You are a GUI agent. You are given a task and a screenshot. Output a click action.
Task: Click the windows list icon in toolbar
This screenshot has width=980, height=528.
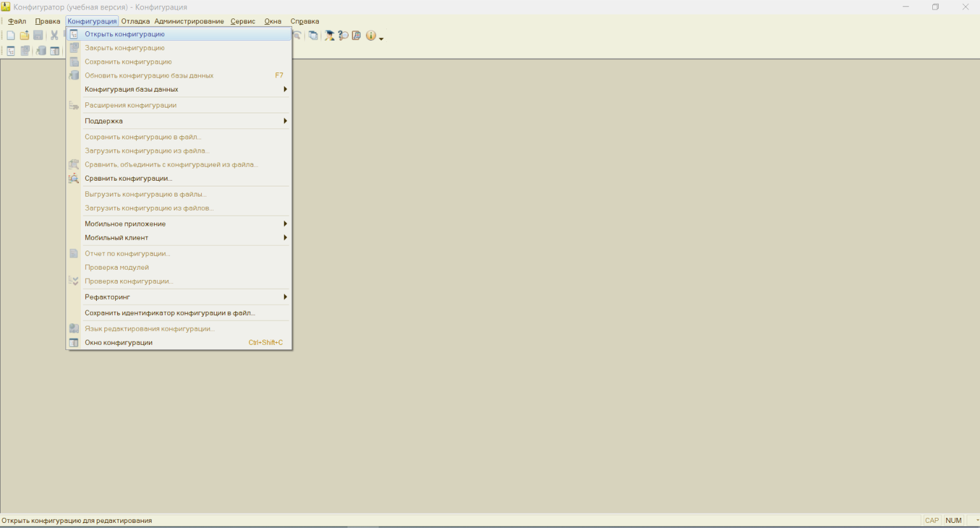[x=313, y=36]
